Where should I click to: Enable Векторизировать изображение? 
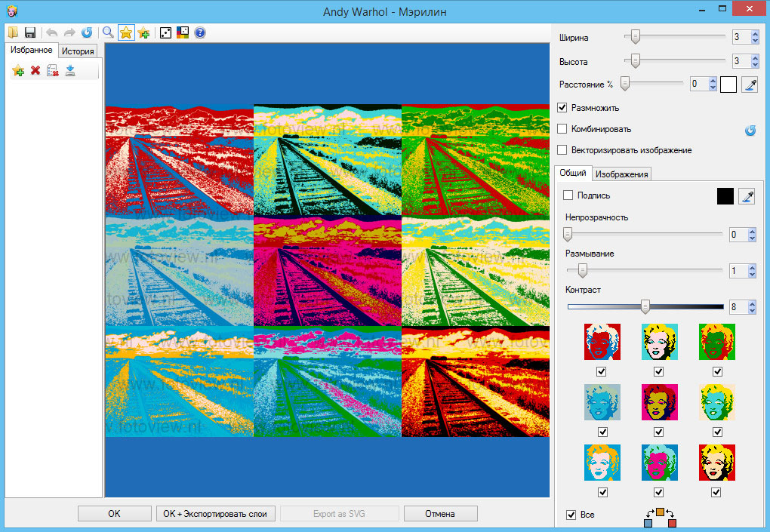point(562,149)
